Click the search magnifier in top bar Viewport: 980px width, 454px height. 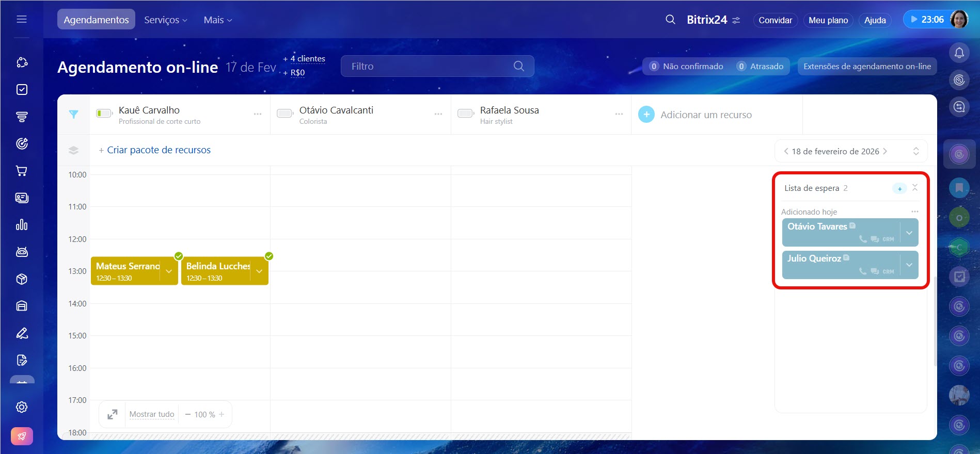pos(670,20)
